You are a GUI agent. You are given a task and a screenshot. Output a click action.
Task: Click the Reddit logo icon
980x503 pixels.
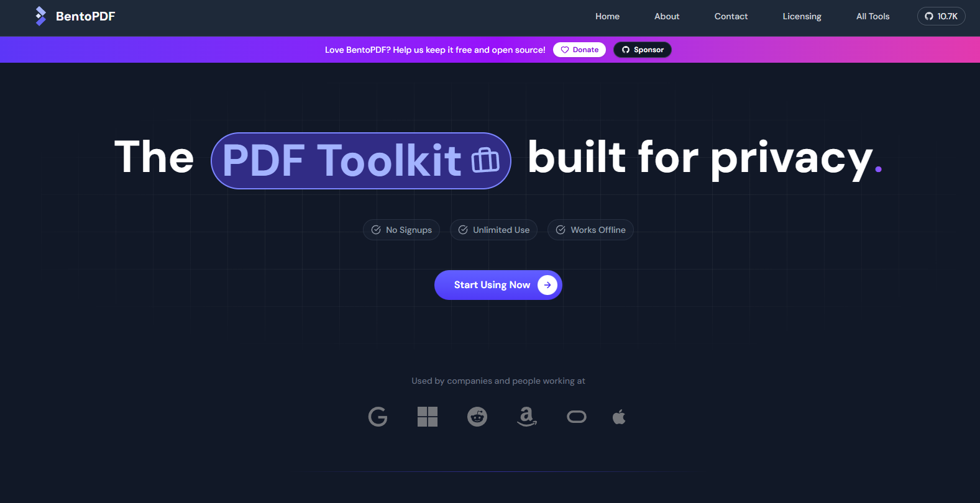(x=477, y=417)
